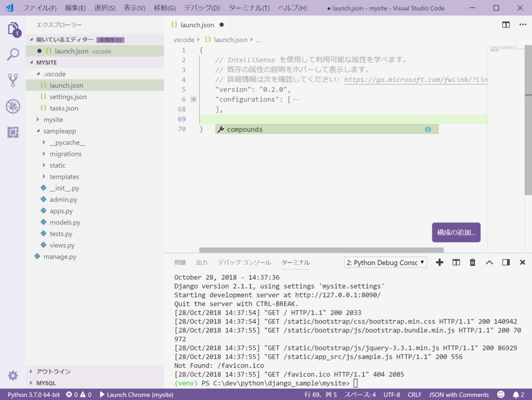Image resolution: width=532 pixels, height=400 pixels.
Task: Open the go.microsoft.com link in comment
Action: click(416, 79)
